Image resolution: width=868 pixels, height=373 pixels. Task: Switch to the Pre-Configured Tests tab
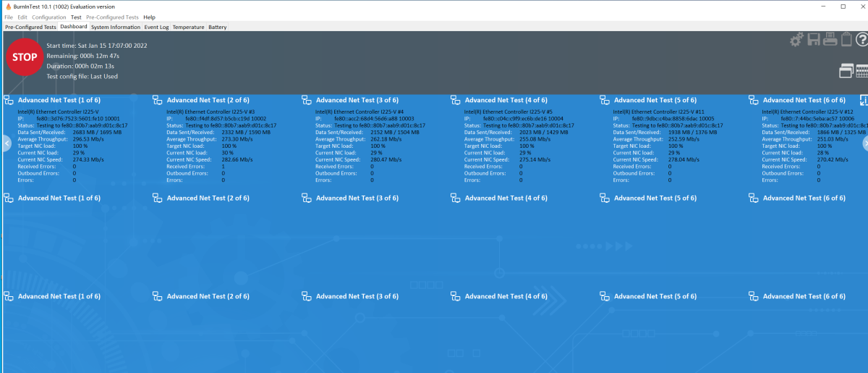(30, 27)
